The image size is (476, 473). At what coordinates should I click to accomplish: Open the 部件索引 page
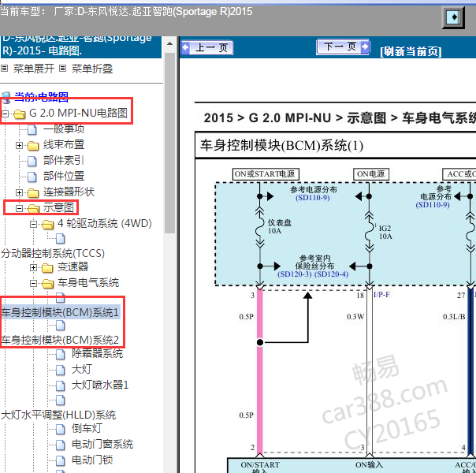click(64, 160)
